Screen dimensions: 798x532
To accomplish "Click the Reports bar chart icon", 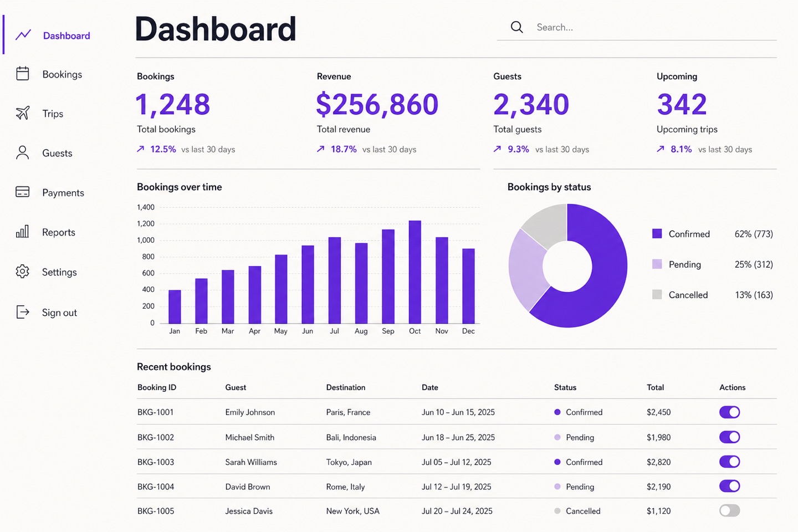I will click(x=23, y=232).
